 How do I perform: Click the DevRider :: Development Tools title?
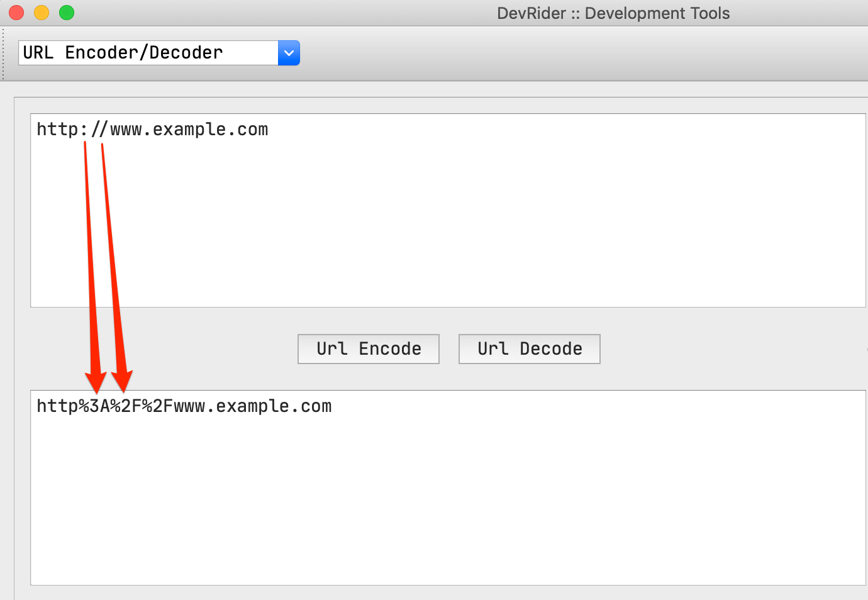(613, 13)
